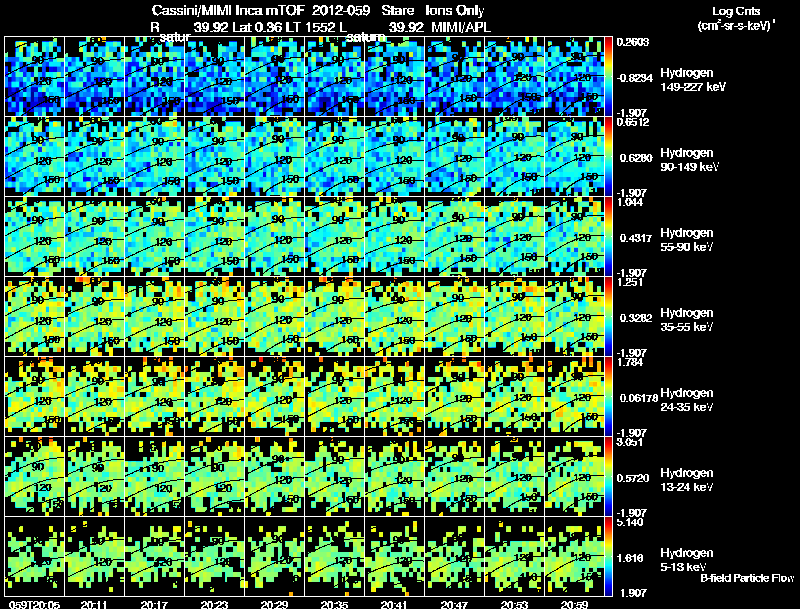Select the 149-227 keV image panel at 20:41

pos(394,76)
